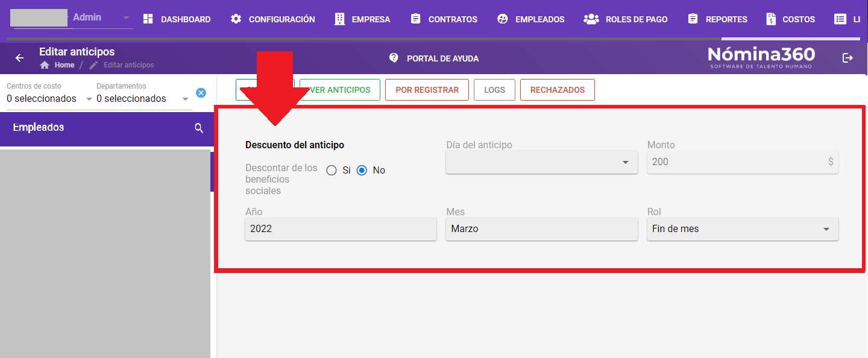This screenshot has height=358, width=868.
Task: Open the Departamentos dropdown
Action: pos(143,98)
